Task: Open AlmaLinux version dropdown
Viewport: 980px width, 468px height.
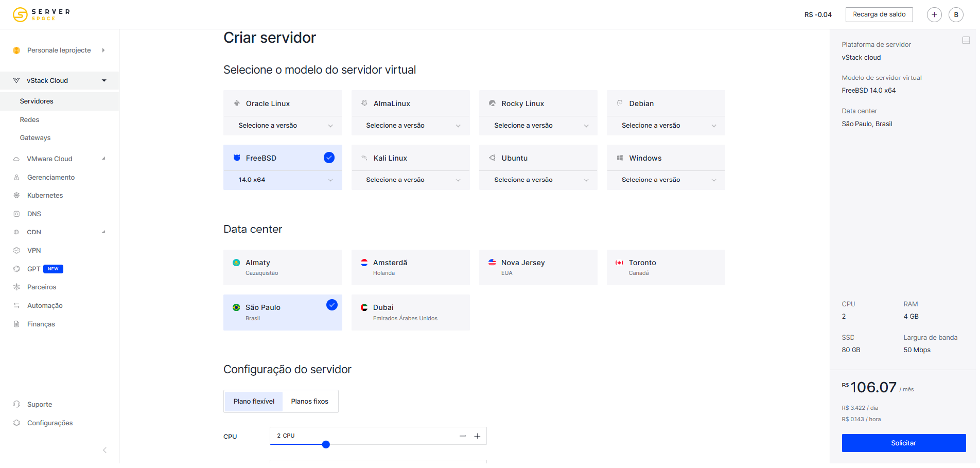Action: [411, 126]
